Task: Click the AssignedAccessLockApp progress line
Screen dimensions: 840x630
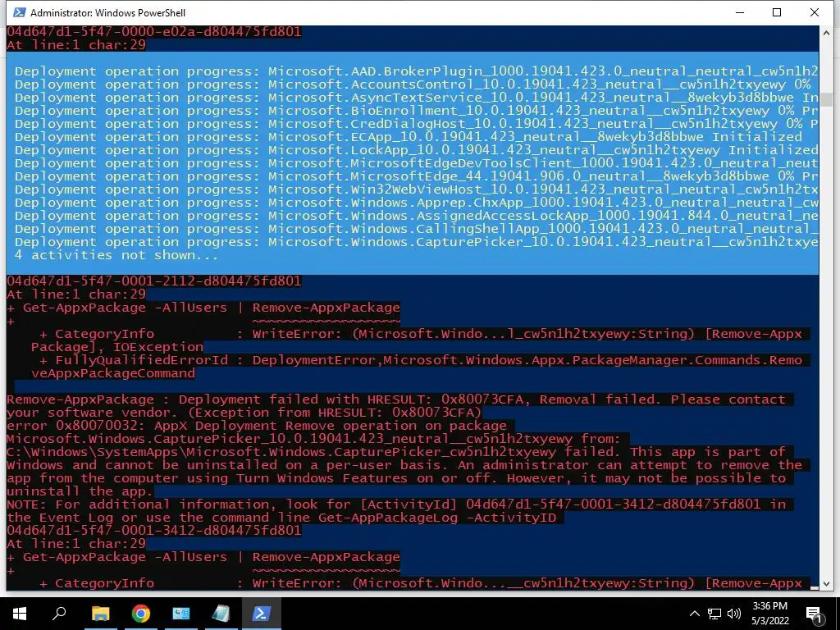Action: (x=416, y=216)
